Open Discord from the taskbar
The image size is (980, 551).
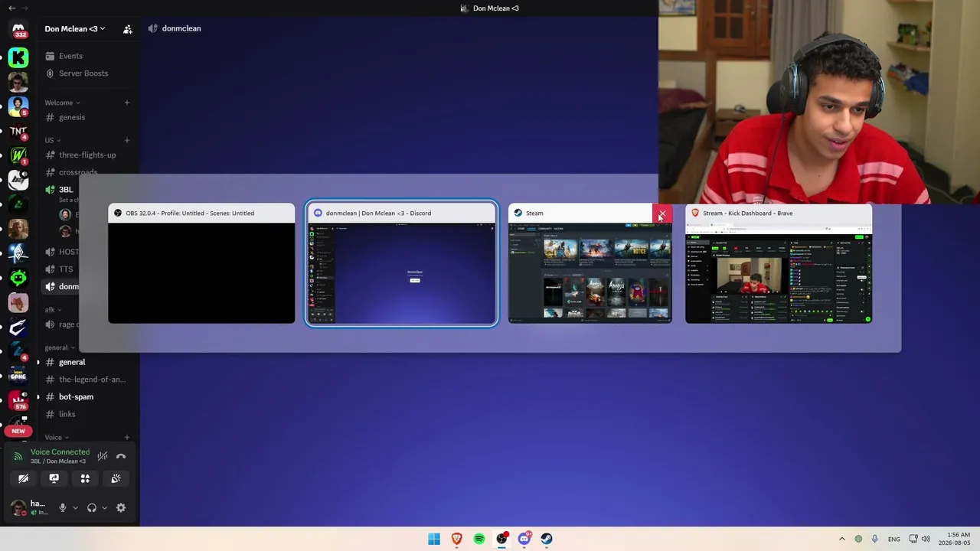[524, 539]
